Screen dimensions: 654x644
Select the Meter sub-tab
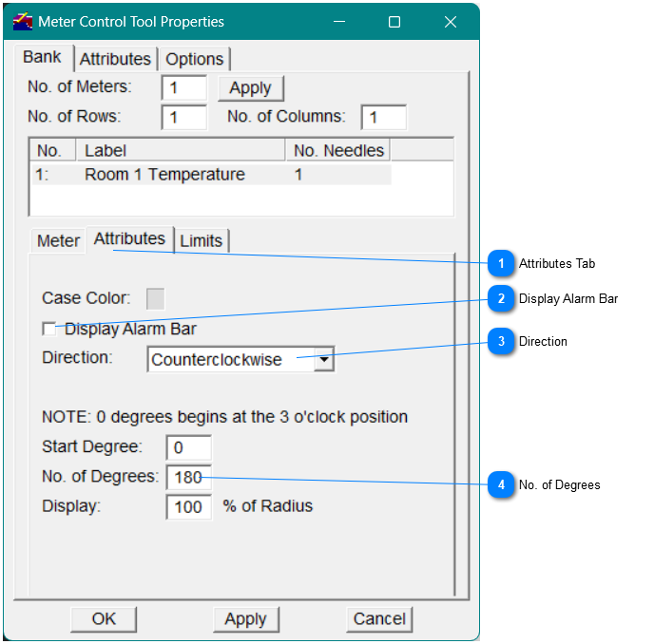(x=58, y=240)
